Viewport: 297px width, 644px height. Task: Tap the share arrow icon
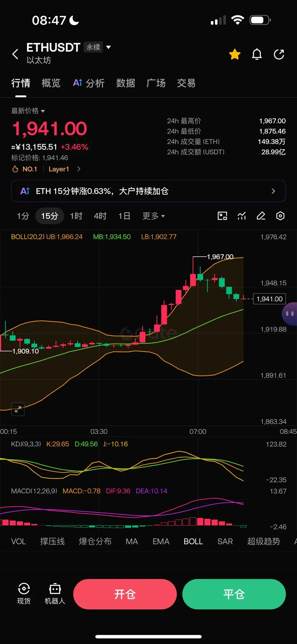coord(279,54)
